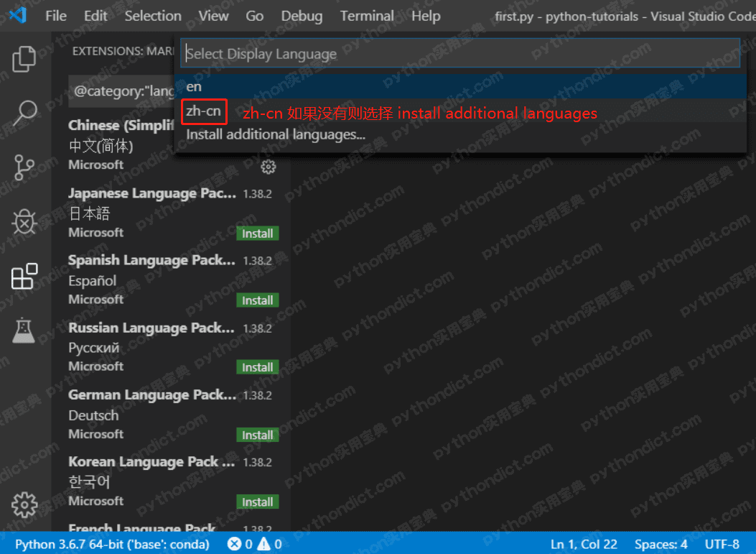Click the Chinese language pack gear icon

tap(269, 167)
